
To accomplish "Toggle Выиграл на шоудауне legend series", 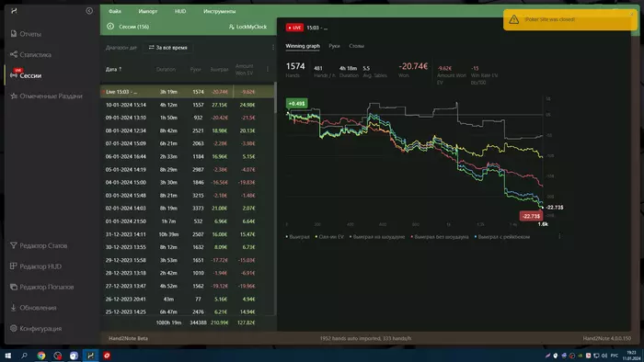I will pyautogui.click(x=377, y=237).
